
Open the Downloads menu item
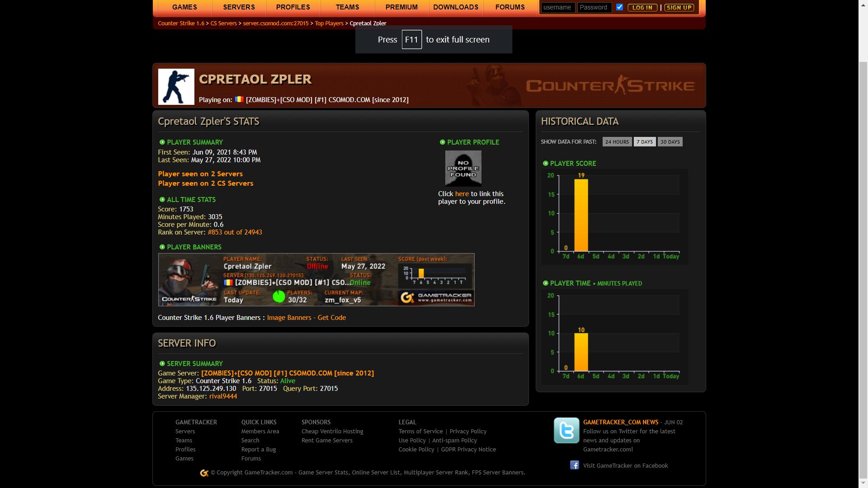coord(456,7)
